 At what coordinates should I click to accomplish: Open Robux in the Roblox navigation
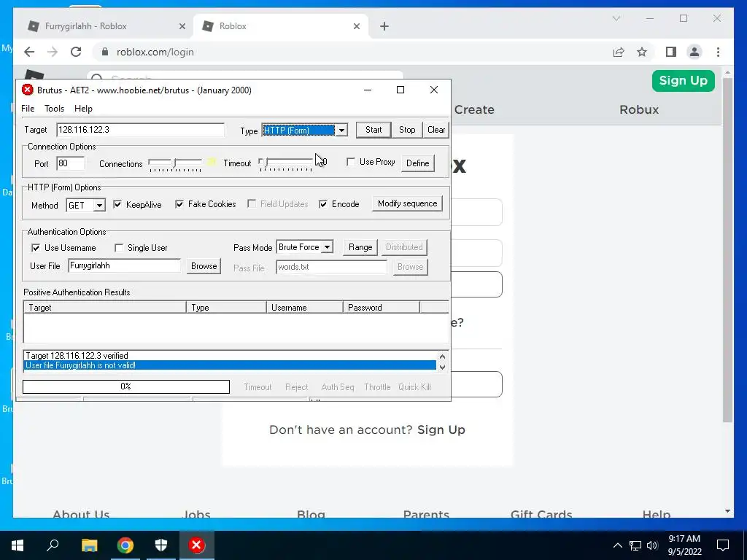(639, 109)
